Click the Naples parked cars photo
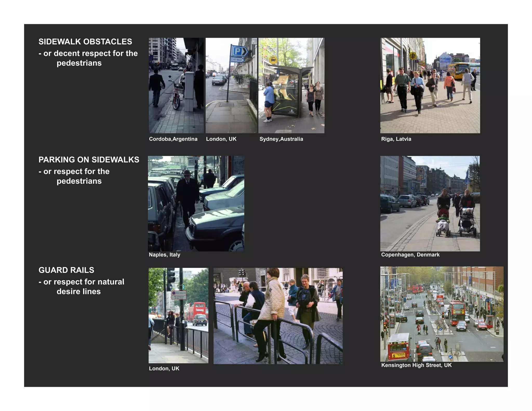Screen dimensions: 532x411 coord(196,203)
